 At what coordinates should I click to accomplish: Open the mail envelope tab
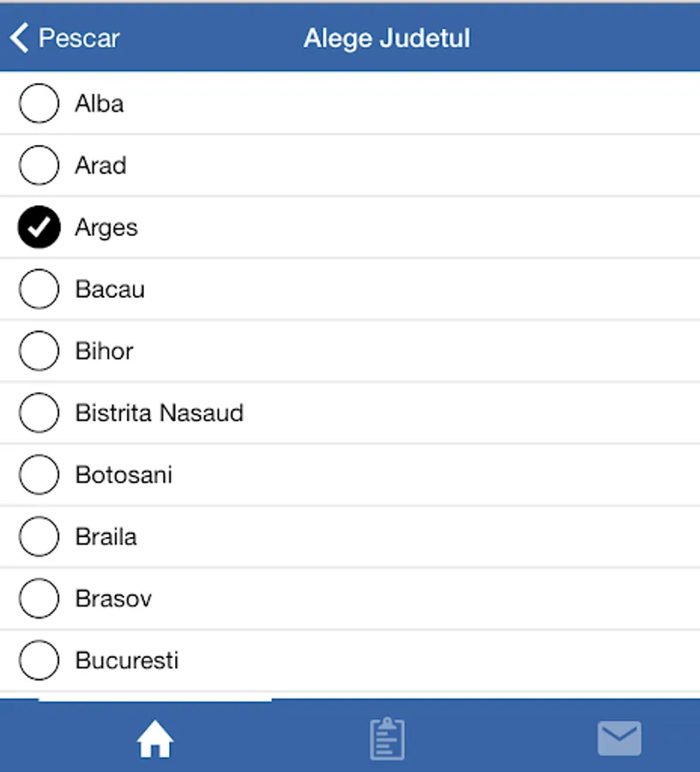619,739
